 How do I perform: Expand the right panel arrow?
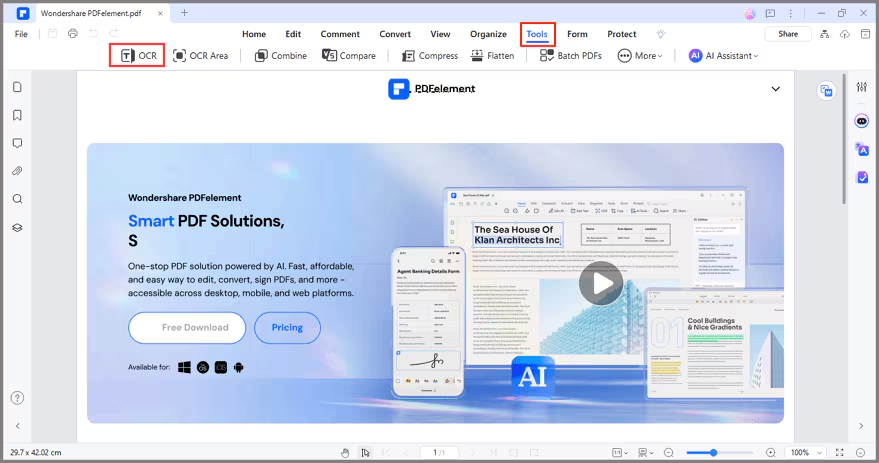coord(861,426)
